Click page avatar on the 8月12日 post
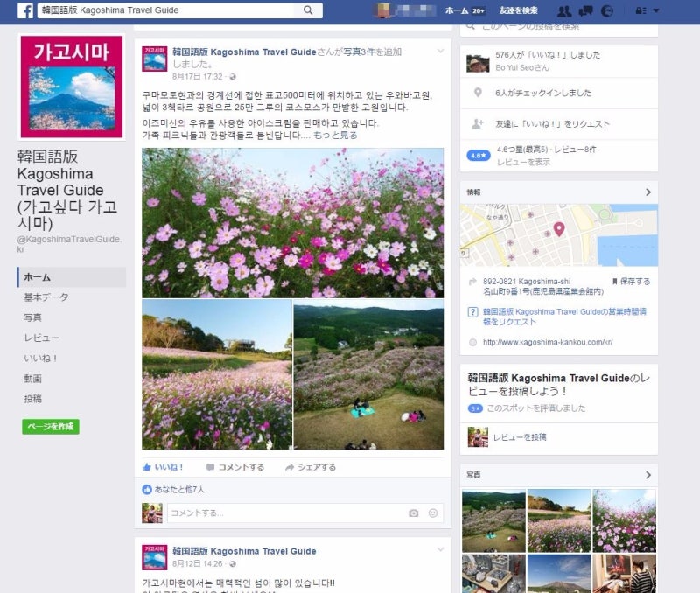The width and height of the screenshot is (700, 593). pos(155,557)
